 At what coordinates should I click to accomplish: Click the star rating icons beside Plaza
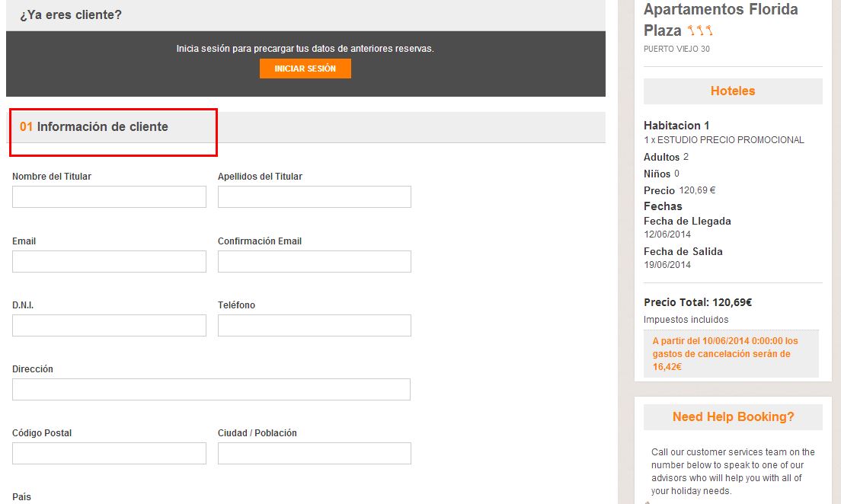pos(700,30)
